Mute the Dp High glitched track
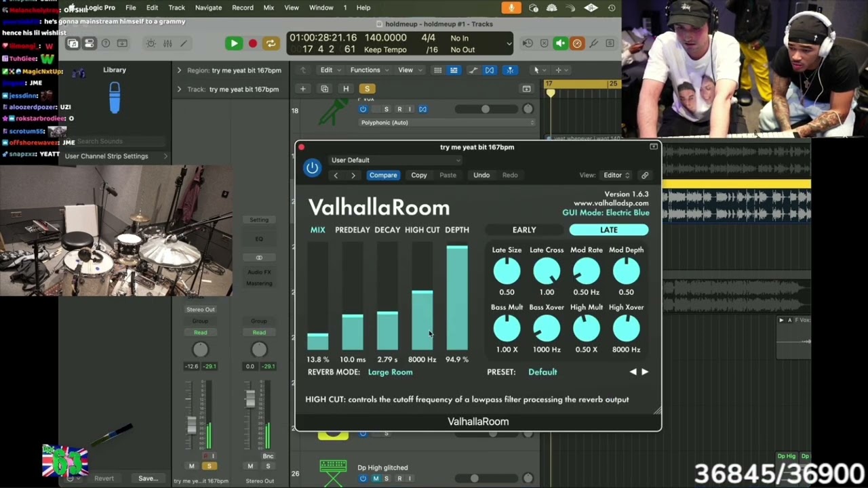The height and width of the screenshot is (488, 868). [376, 479]
